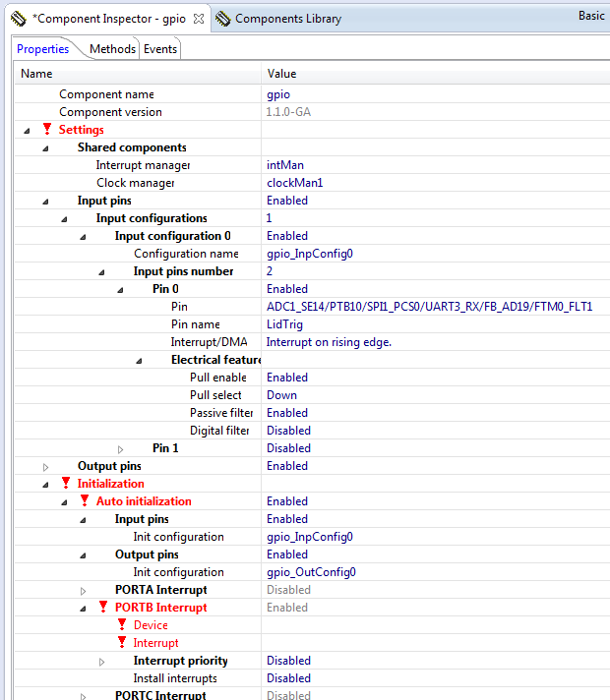The image size is (610, 700).
Task: Click the error icon beside Auto initialization
Action: click(x=85, y=501)
